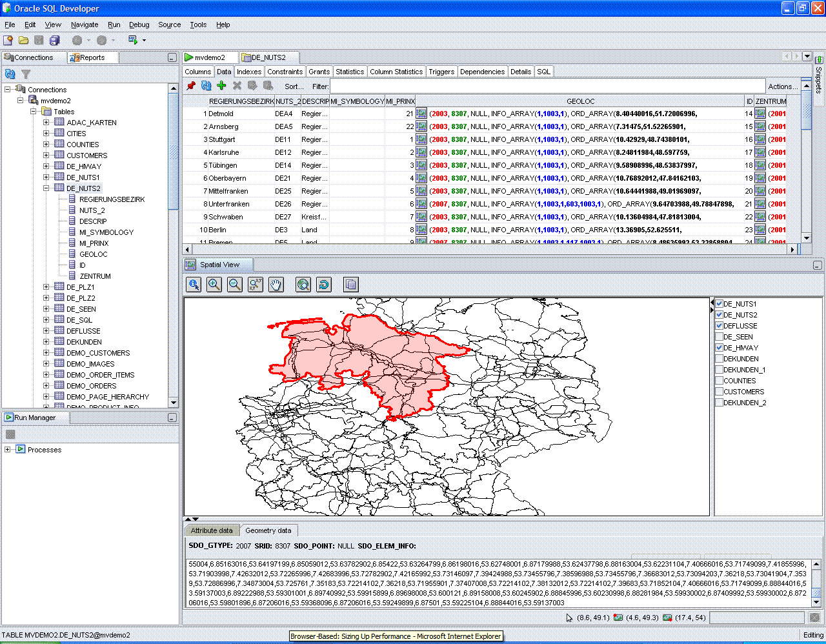Switch to the Constraints tab
The image size is (826, 644).
(x=285, y=72)
